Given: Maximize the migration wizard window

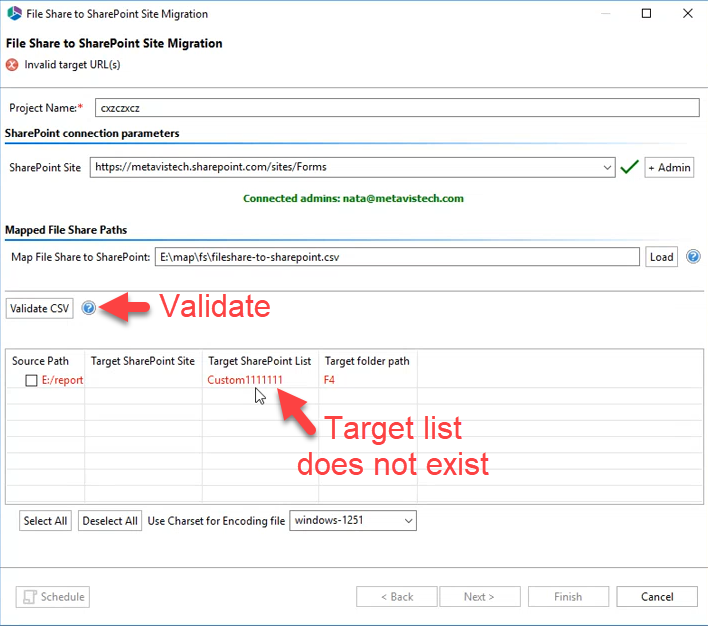Looking at the screenshot, I should click(646, 14).
